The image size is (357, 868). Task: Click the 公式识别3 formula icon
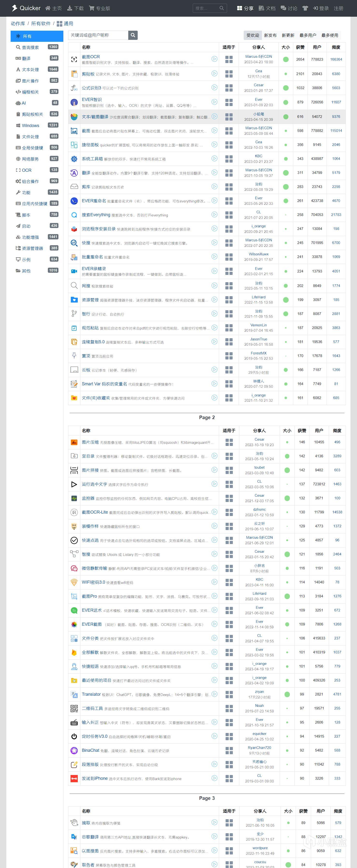74,88
